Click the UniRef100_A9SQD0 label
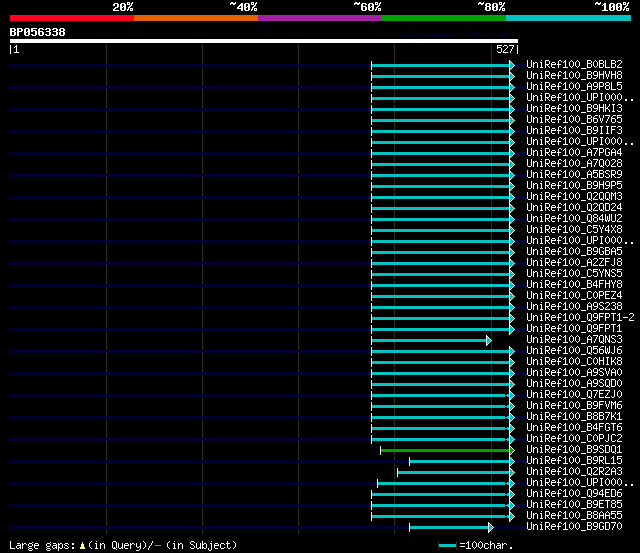 (x=574, y=384)
